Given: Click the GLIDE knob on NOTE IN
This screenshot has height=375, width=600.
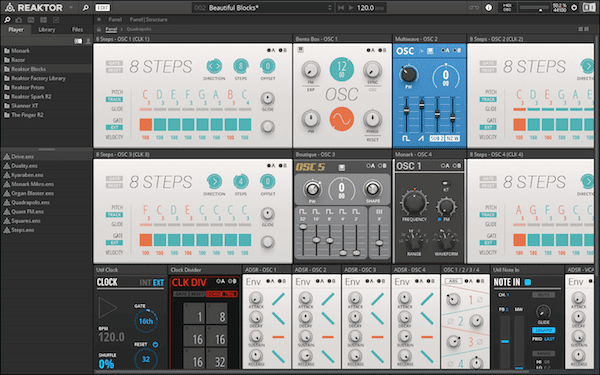Looking at the screenshot, I should pyautogui.click(x=543, y=312).
